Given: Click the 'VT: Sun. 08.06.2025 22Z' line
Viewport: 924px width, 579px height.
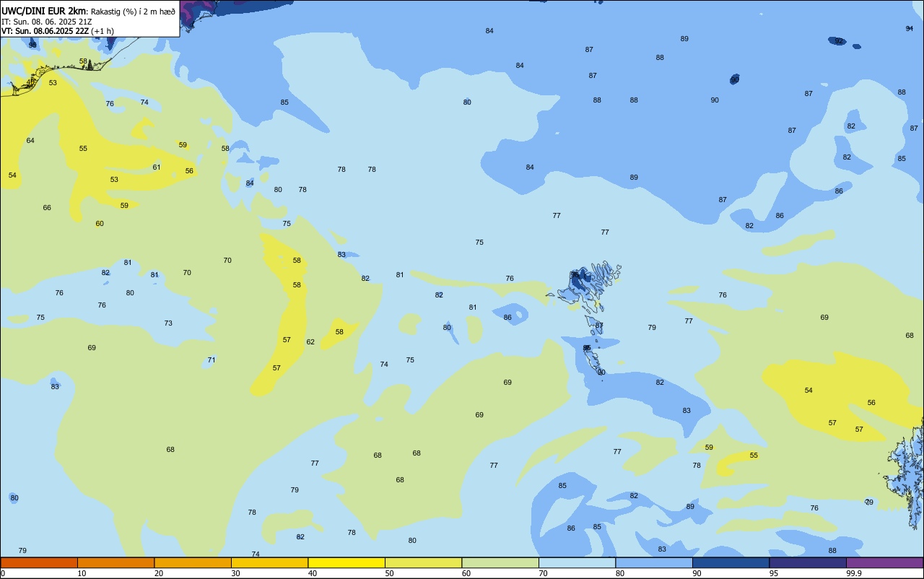Looking at the screenshot, I should click(x=45, y=31).
